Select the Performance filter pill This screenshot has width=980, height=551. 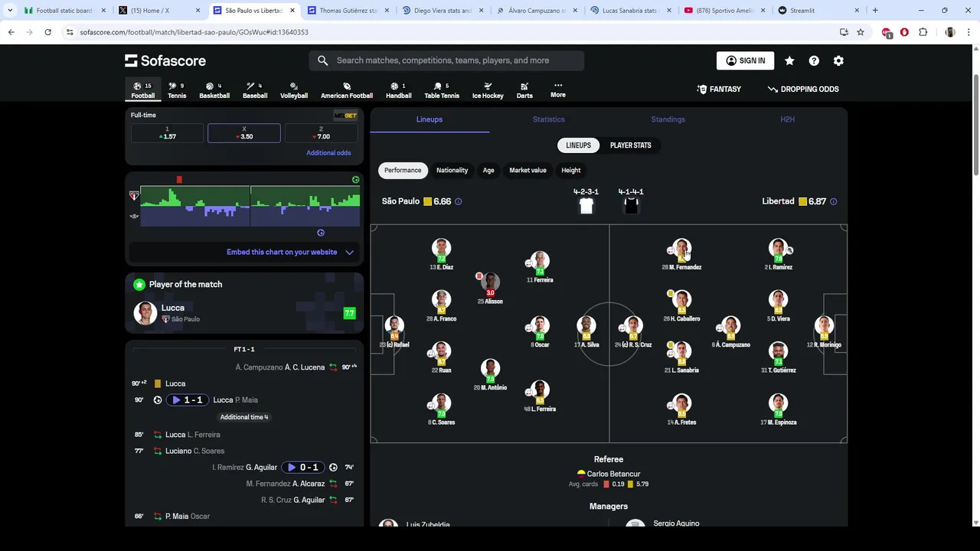tap(403, 170)
